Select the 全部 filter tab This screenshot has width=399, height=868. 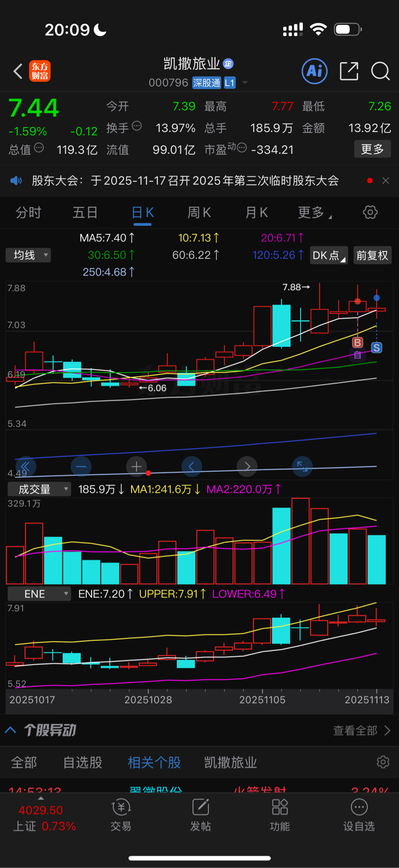pyautogui.click(x=24, y=762)
